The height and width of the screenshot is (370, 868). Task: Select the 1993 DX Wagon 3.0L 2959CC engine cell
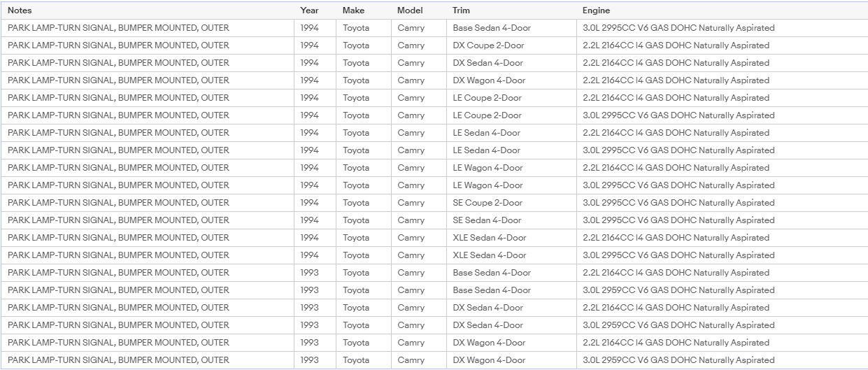tap(722, 360)
